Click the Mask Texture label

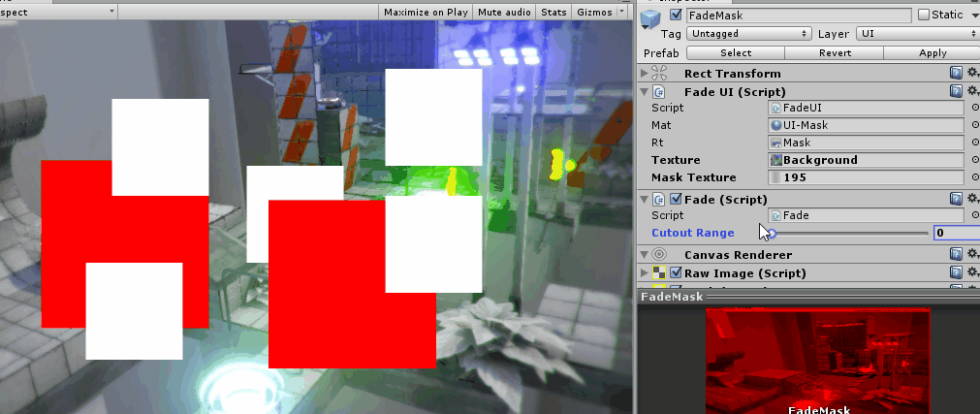point(694,177)
